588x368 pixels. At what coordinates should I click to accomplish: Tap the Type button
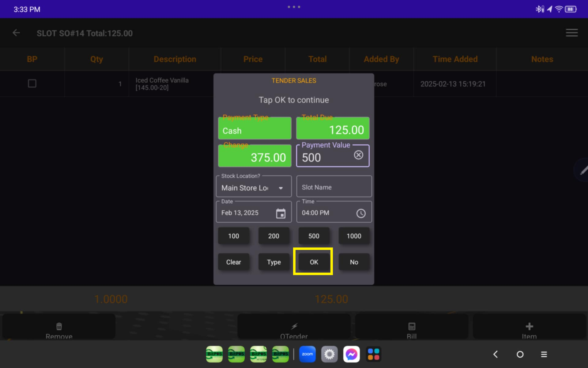click(273, 262)
